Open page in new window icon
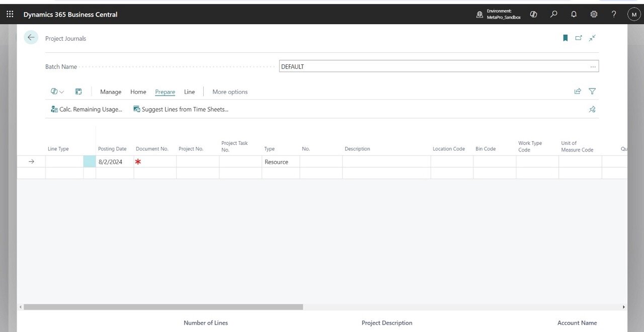This screenshot has width=644, height=332. tap(579, 38)
